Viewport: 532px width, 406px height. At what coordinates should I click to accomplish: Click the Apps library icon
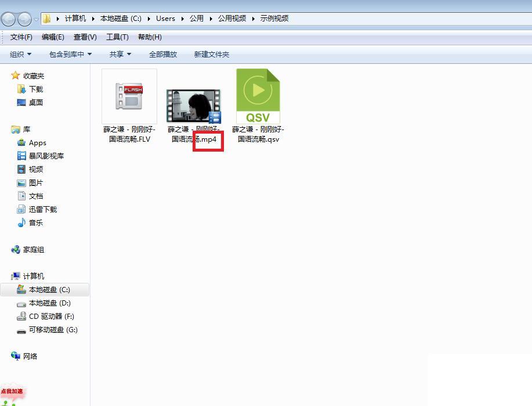(21, 142)
